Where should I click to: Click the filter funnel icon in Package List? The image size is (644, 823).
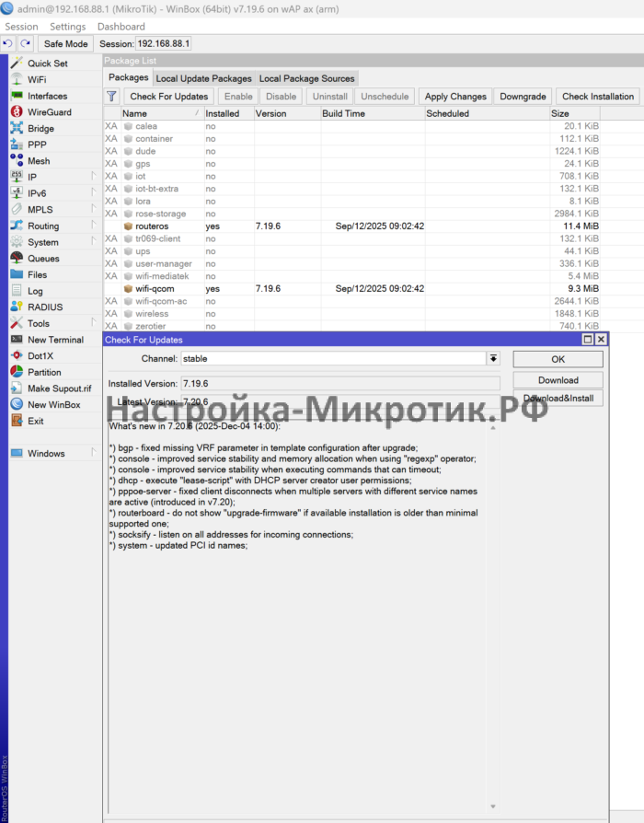tap(111, 96)
